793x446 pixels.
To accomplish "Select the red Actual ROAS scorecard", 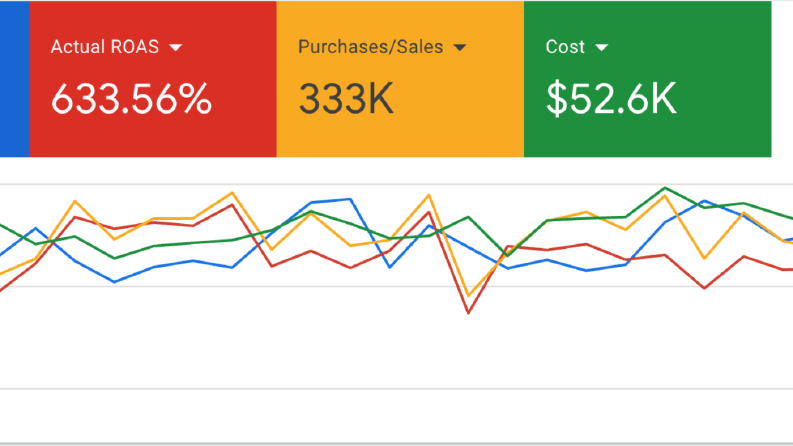I will [153, 79].
